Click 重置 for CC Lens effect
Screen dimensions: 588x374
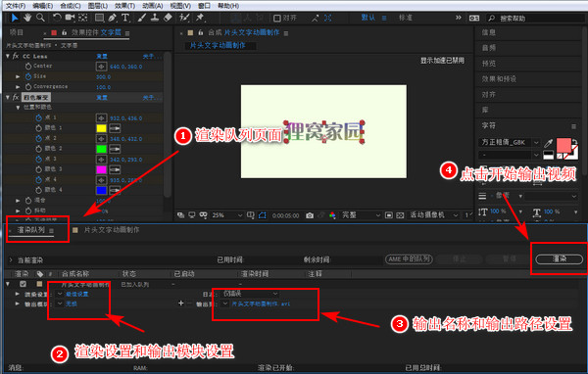(102, 56)
